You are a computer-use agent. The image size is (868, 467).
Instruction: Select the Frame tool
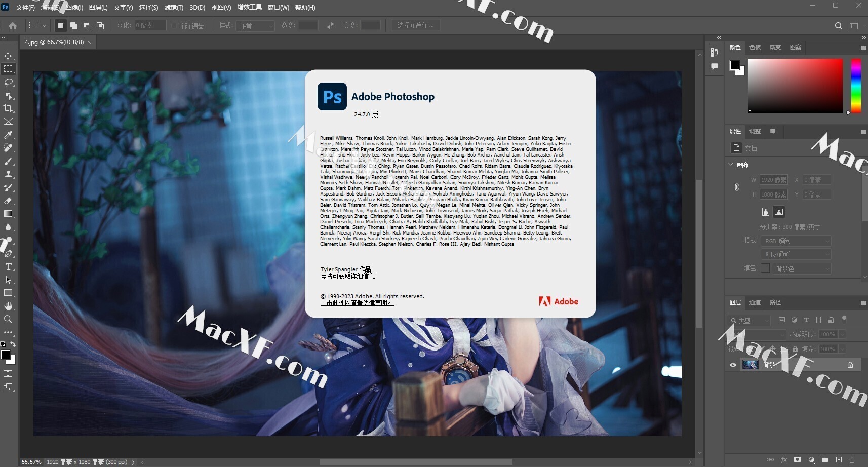click(8, 122)
